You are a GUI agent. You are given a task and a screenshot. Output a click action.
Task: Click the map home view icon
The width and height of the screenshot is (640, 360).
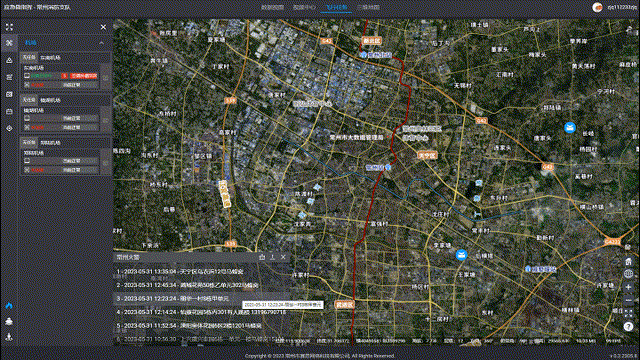coord(629,262)
